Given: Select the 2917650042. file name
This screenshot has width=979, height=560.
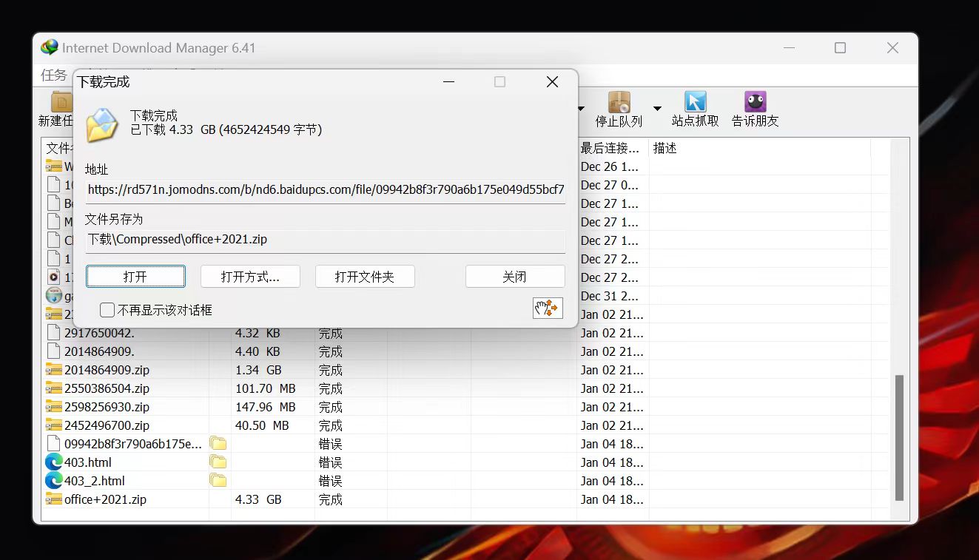Looking at the screenshot, I should [x=99, y=333].
